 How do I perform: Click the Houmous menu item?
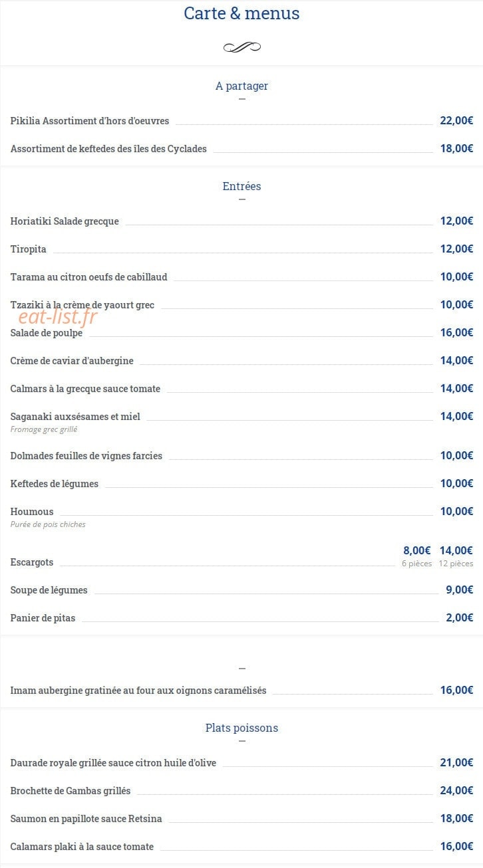pos(32,512)
